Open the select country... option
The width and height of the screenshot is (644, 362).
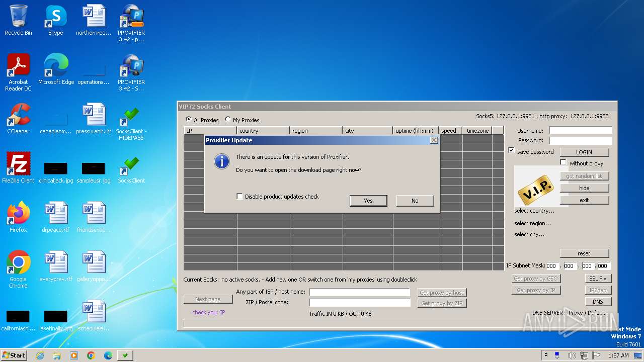coord(534,211)
